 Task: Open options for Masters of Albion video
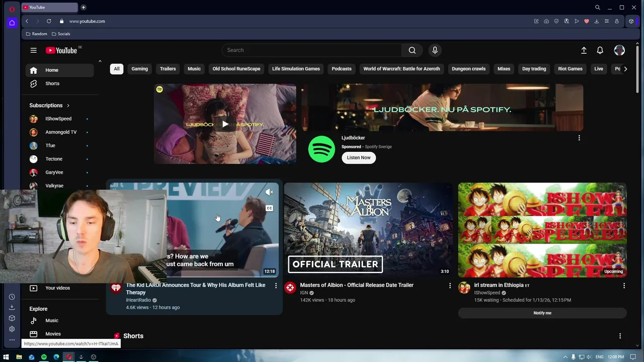(x=450, y=286)
